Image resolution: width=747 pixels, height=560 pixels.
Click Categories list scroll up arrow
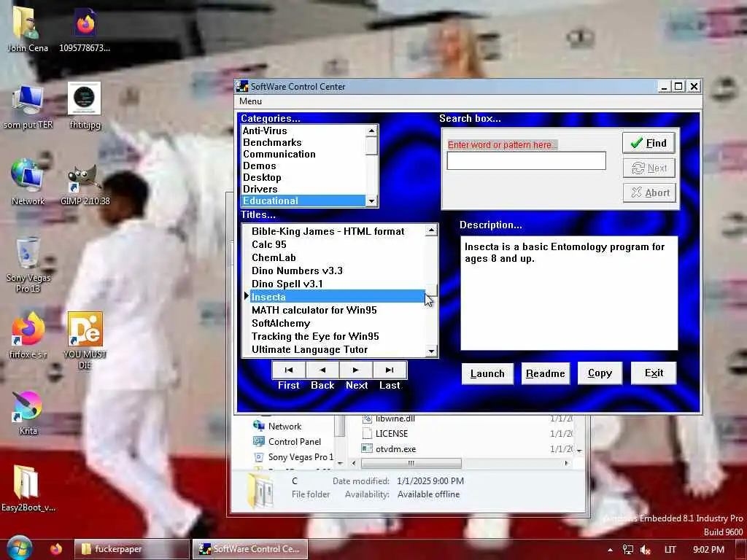click(371, 131)
